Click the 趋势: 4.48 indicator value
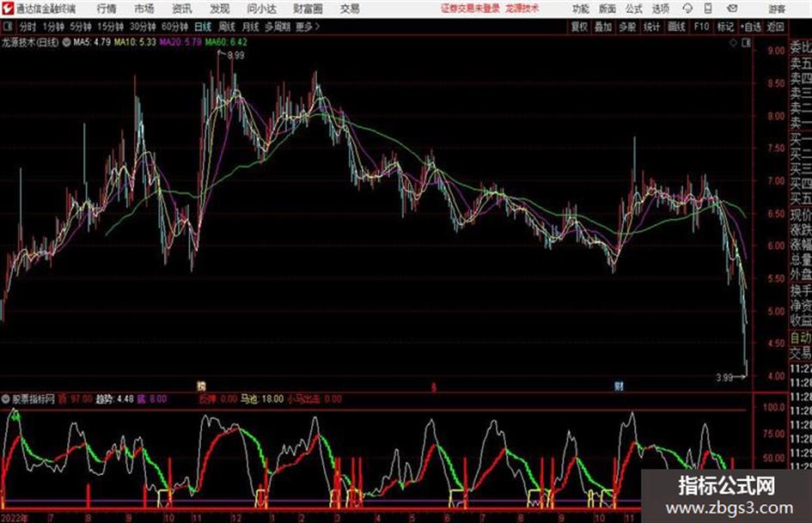Screen dimensions: 812x523 tap(114, 399)
